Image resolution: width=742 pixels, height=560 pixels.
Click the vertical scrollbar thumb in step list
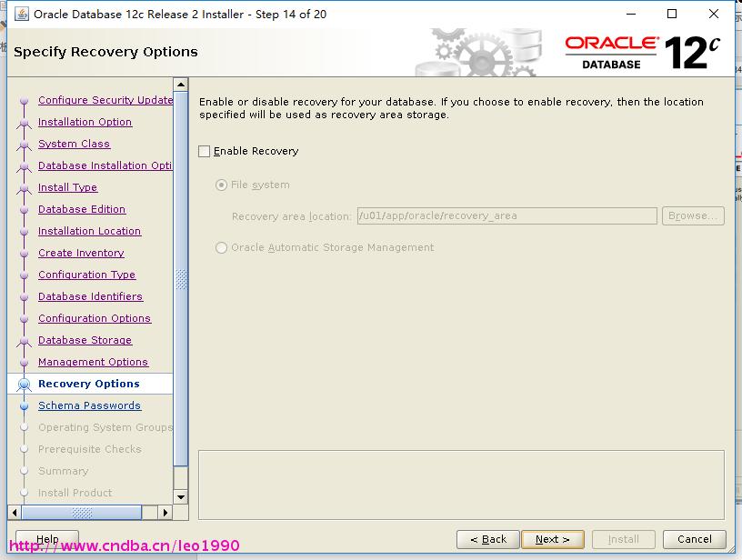[181, 279]
